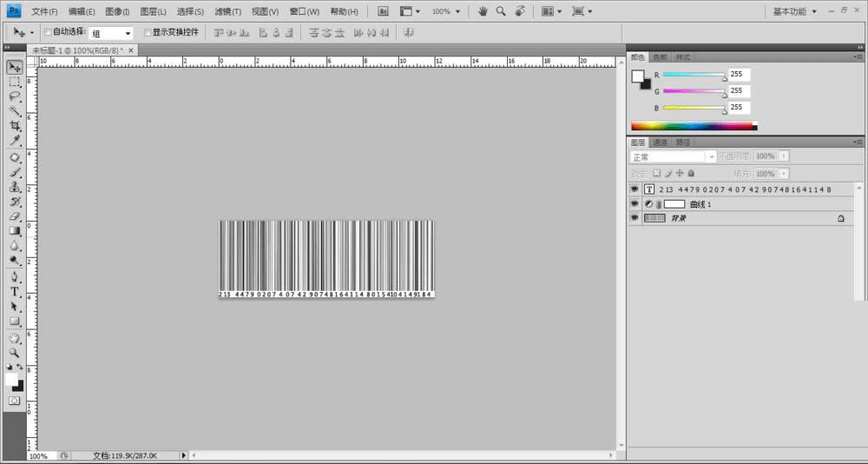Viewport: 868px width, 464px height.
Task: Select the Crop tool
Action: [15, 126]
